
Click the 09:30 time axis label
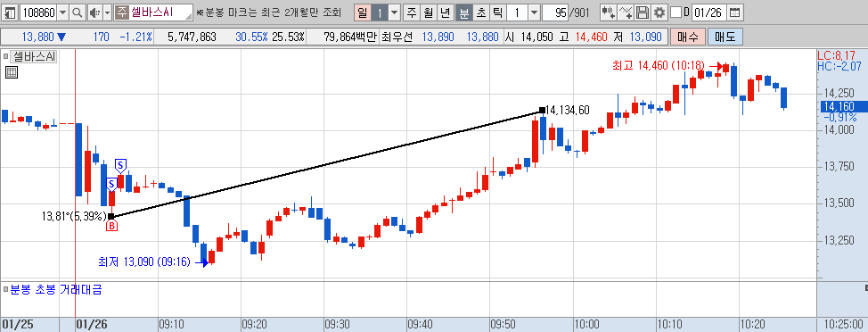tap(337, 324)
